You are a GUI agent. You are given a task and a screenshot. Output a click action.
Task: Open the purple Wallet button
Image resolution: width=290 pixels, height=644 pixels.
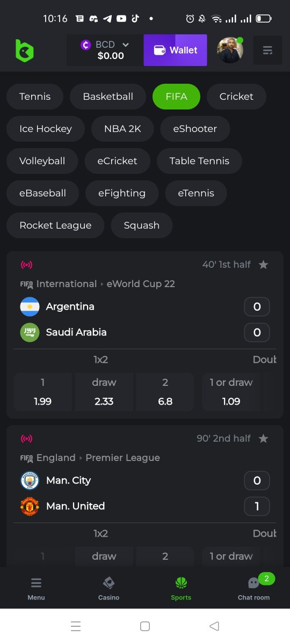175,50
